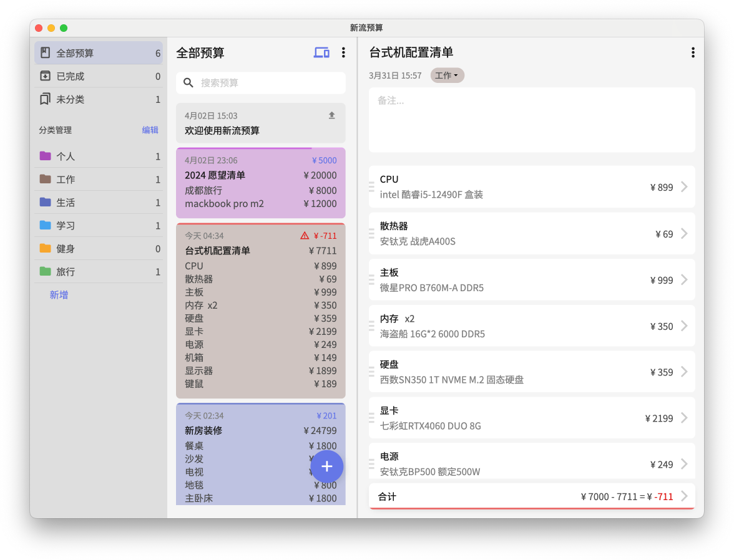
Task: Expand the 硬盘 item chevron
Action: (684, 372)
